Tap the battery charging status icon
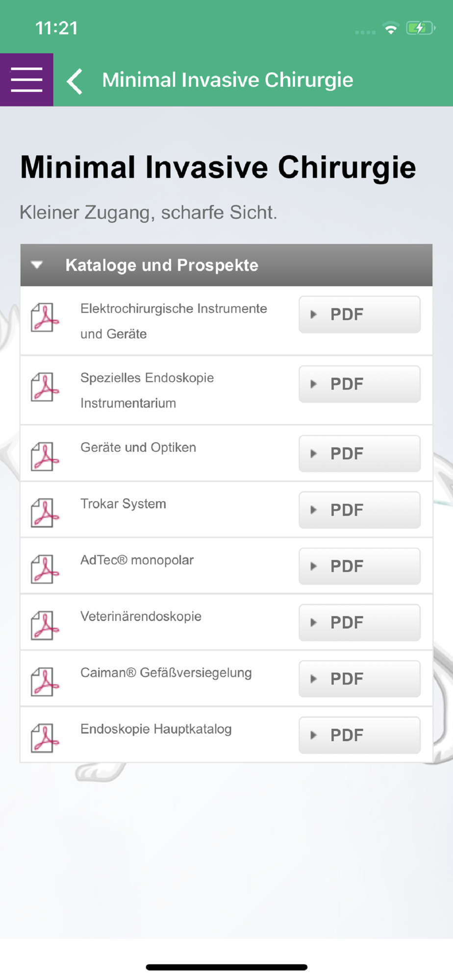453x980 pixels. 421,28
